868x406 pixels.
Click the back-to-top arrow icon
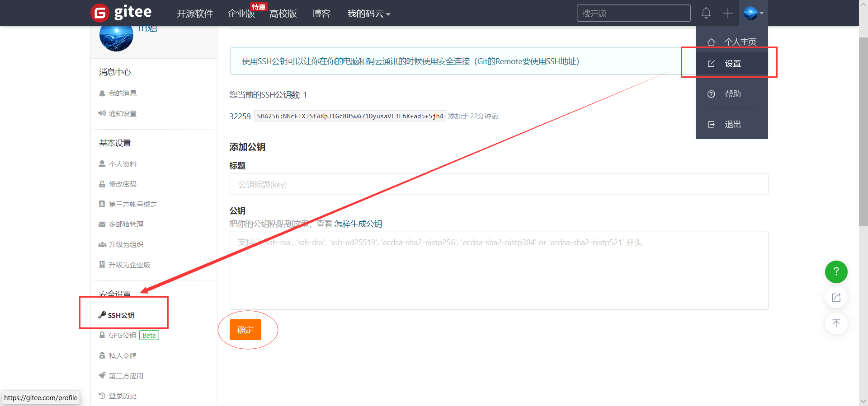coord(836,323)
